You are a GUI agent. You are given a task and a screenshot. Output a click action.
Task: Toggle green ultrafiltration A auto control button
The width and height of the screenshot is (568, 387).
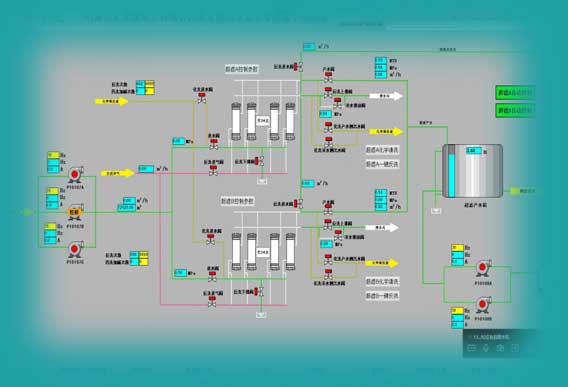click(x=514, y=93)
